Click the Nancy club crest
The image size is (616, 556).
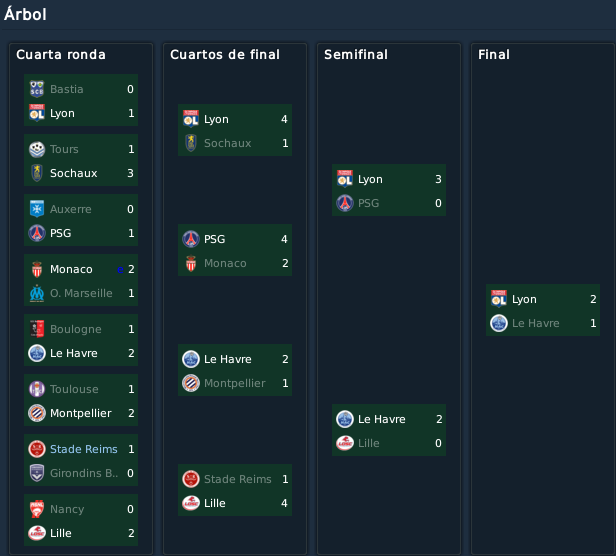click(37, 509)
